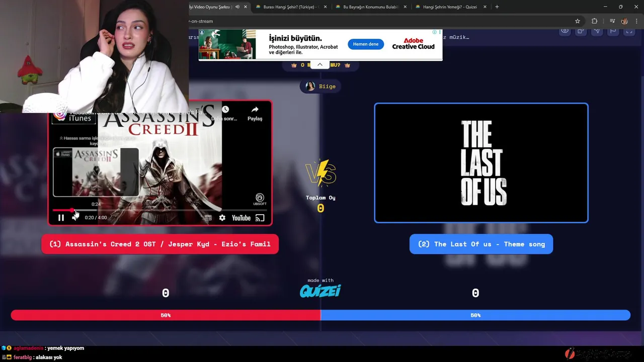Viewport: 644px width, 362px height.
Task: Click the send arrow icon on the quiz page
Action: pos(597,31)
